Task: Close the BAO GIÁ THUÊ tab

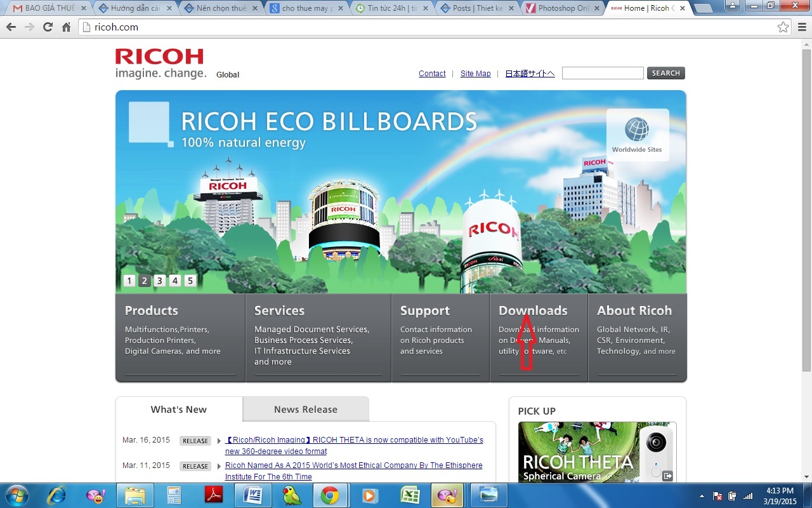Action: pos(83,8)
